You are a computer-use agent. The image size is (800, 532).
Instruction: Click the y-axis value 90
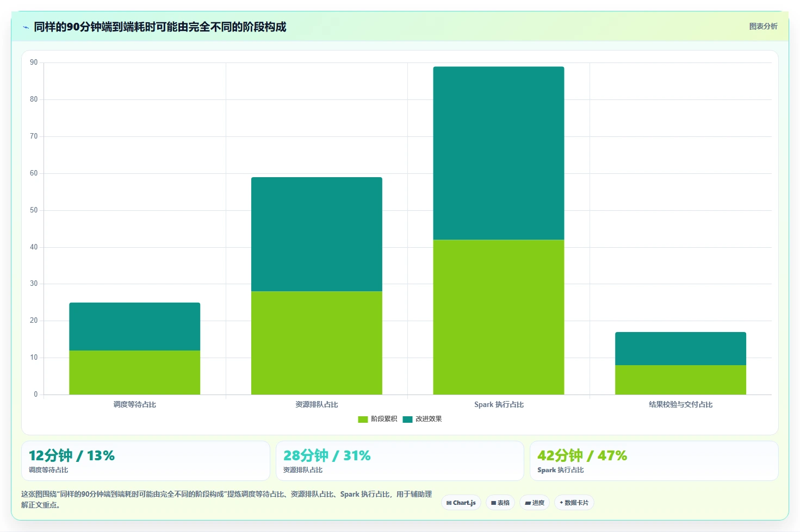point(34,62)
